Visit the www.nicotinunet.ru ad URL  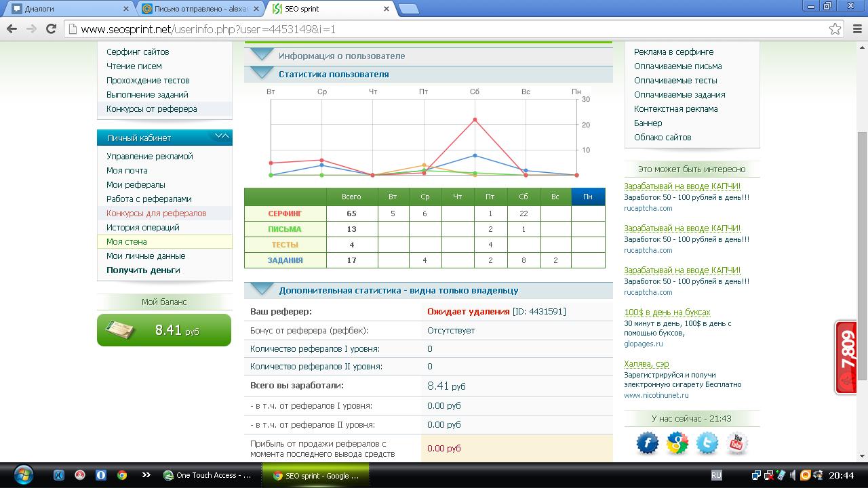656,395
